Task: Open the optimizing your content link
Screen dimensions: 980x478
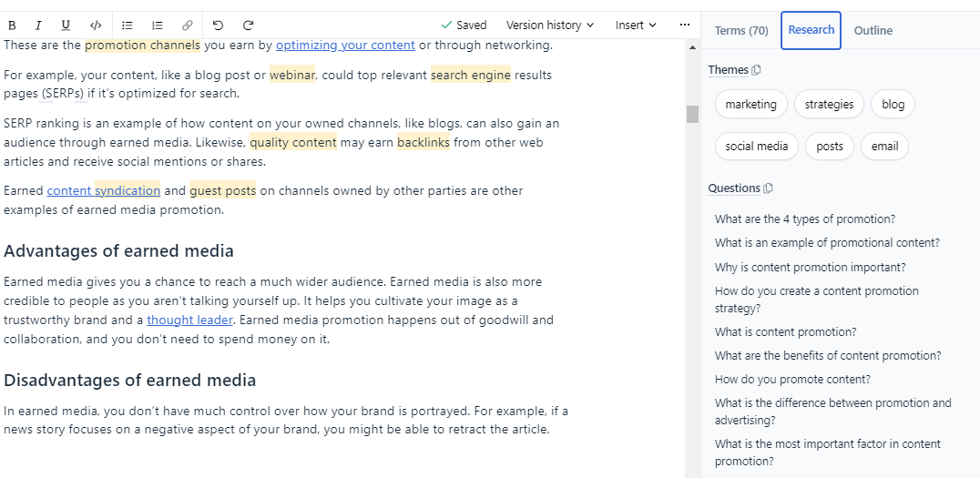Action: pyautogui.click(x=345, y=45)
